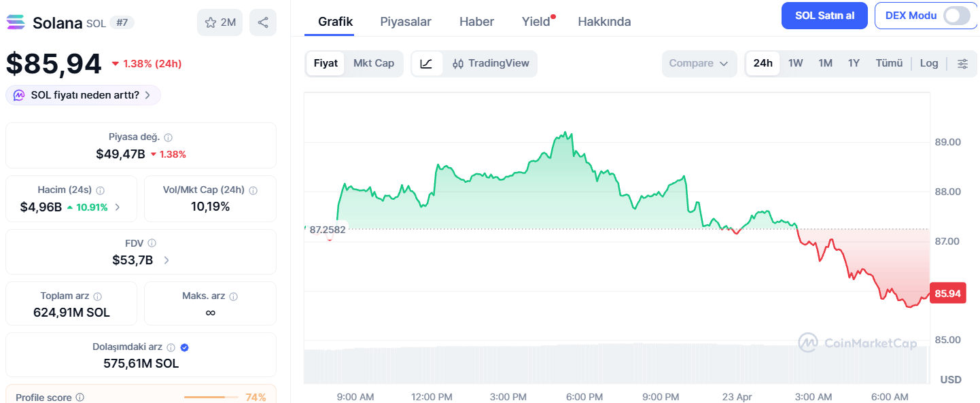Enable Log scale on chart
The width and height of the screenshot is (980, 403).
coord(929,63)
